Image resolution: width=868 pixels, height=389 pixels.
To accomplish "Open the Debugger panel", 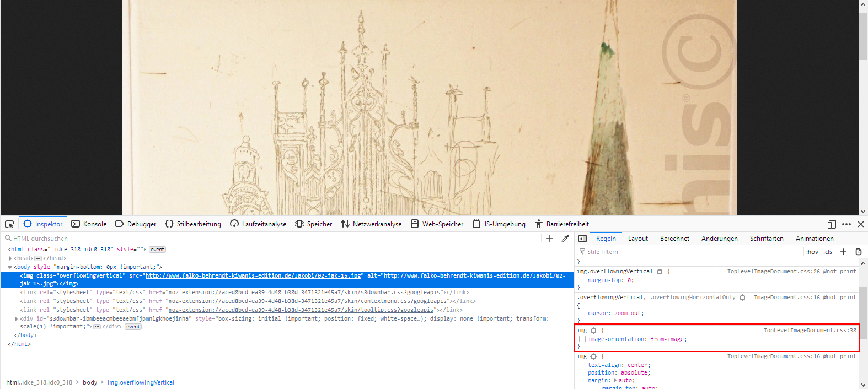I will point(136,224).
